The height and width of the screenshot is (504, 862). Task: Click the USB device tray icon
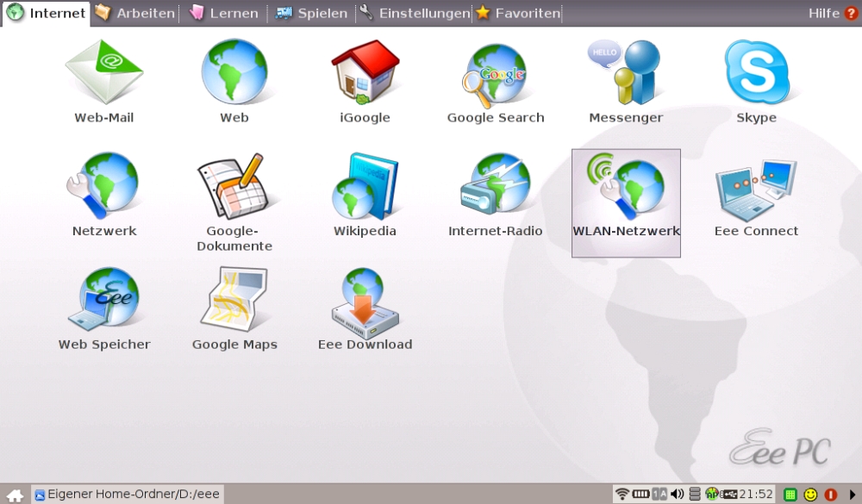click(x=728, y=495)
